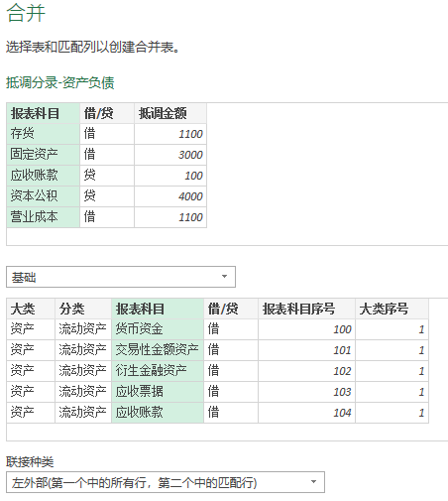Viewport: 448px width, 501px height.
Task: Click the 衍生金融资产 cell
Action: (158, 371)
